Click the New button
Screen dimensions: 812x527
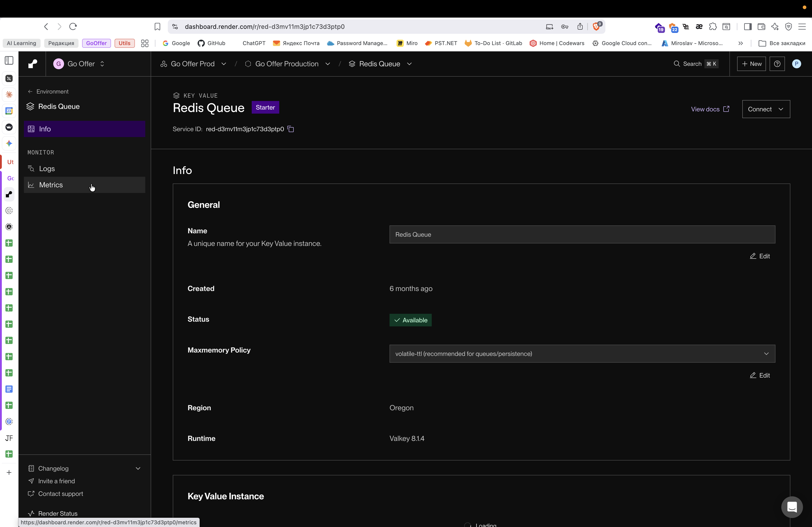[x=751, y=64]
